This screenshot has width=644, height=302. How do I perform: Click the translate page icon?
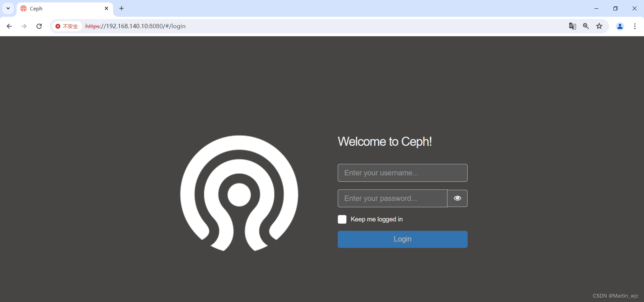tap(573, 26)
